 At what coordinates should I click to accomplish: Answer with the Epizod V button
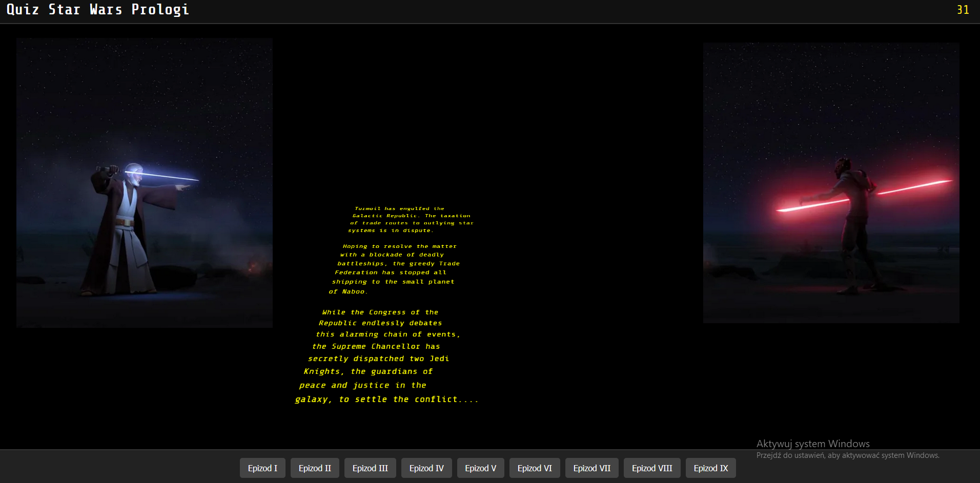480,468
